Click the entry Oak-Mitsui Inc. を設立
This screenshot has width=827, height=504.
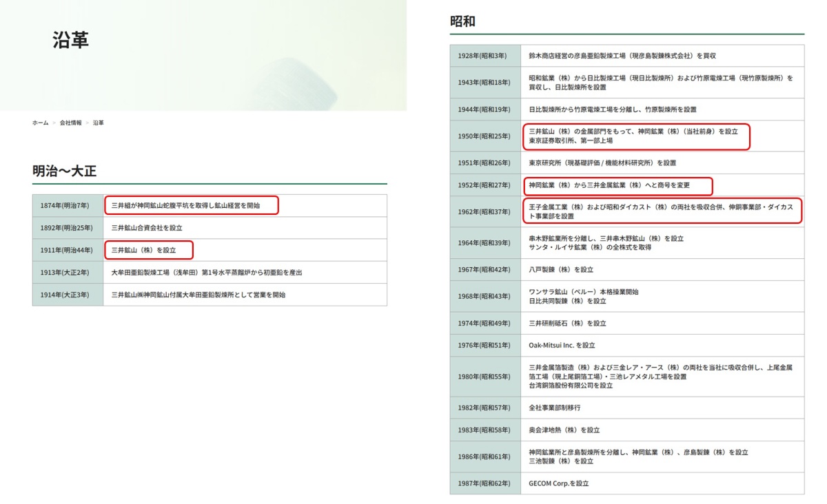(x=562, y=346)
